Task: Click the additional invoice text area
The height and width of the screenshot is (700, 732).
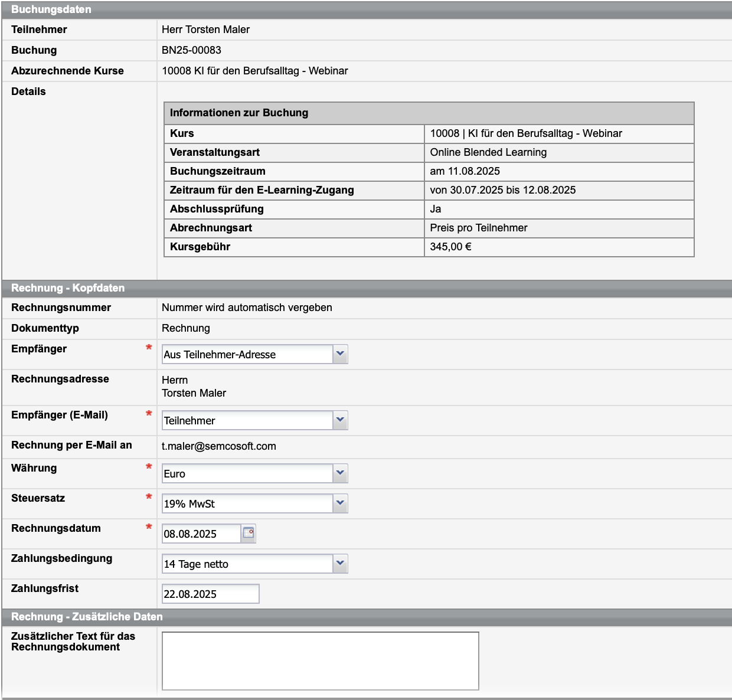Action: click(320, 660)
